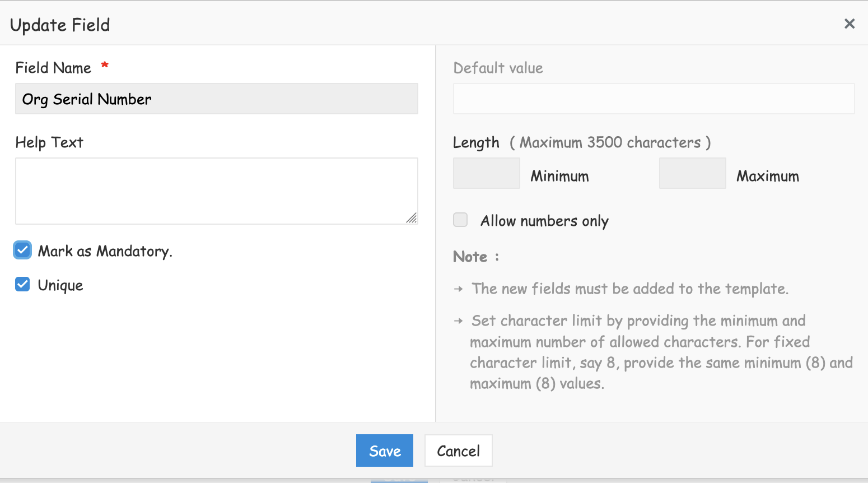Save the field changes
The width and height of the screenshot is (868, 483).
[385, 451]
